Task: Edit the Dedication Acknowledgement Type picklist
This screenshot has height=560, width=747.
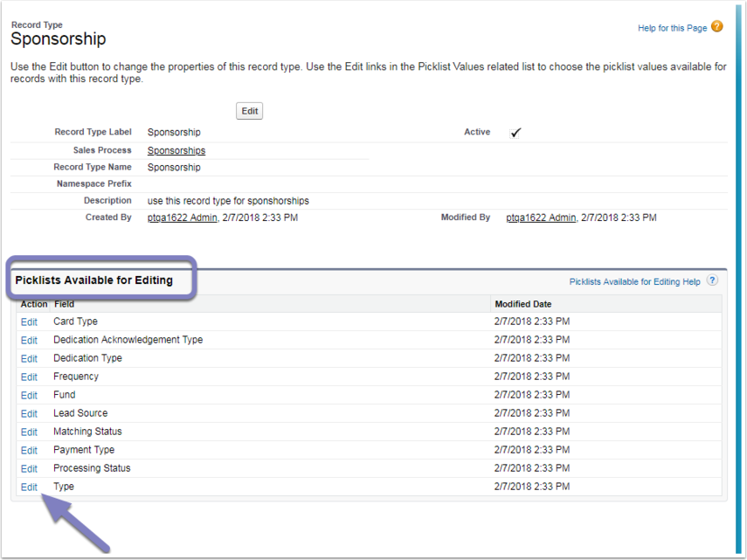Action: [x=29, y=341]
